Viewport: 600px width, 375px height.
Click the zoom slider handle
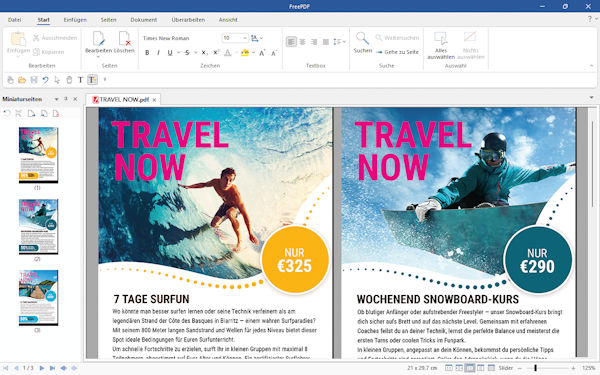pos(535,368)
